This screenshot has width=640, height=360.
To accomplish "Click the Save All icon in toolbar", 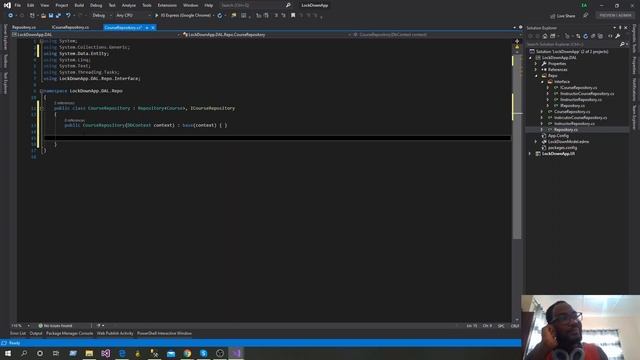I will (58, 16).
